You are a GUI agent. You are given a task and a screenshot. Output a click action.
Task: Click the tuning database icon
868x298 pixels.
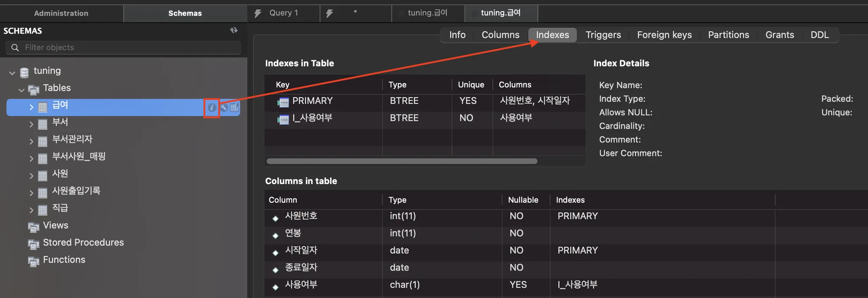point(25,72)
